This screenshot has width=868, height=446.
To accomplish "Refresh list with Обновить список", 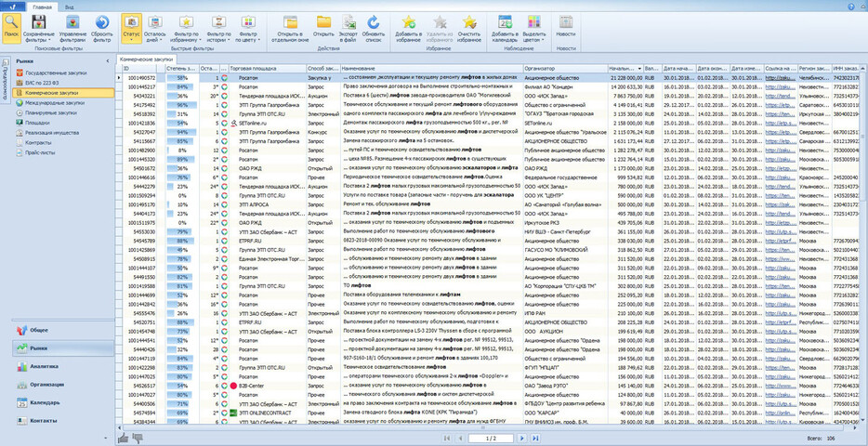I will tap(373, 30).
